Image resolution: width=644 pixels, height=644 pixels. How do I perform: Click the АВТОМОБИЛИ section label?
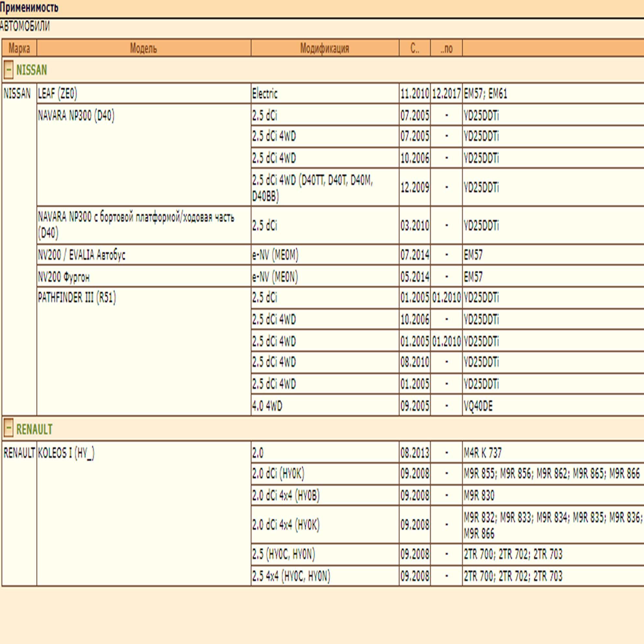tap(25, 26)
